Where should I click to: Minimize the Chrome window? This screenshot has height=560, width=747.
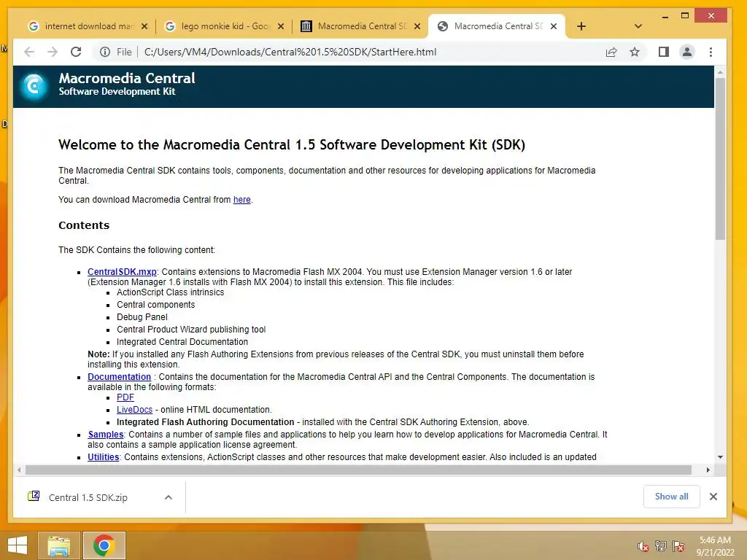(665, 16)
